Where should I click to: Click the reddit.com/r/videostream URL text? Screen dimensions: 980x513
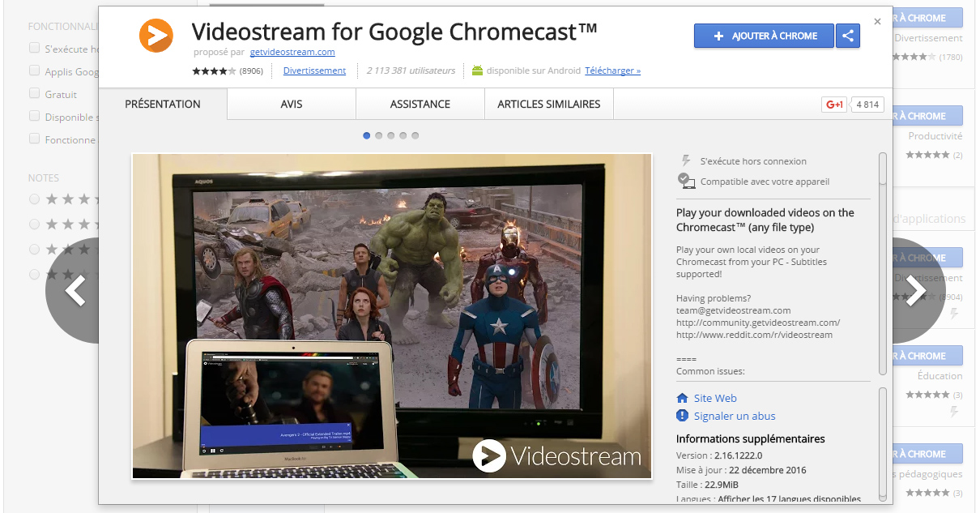pos(754,335)
